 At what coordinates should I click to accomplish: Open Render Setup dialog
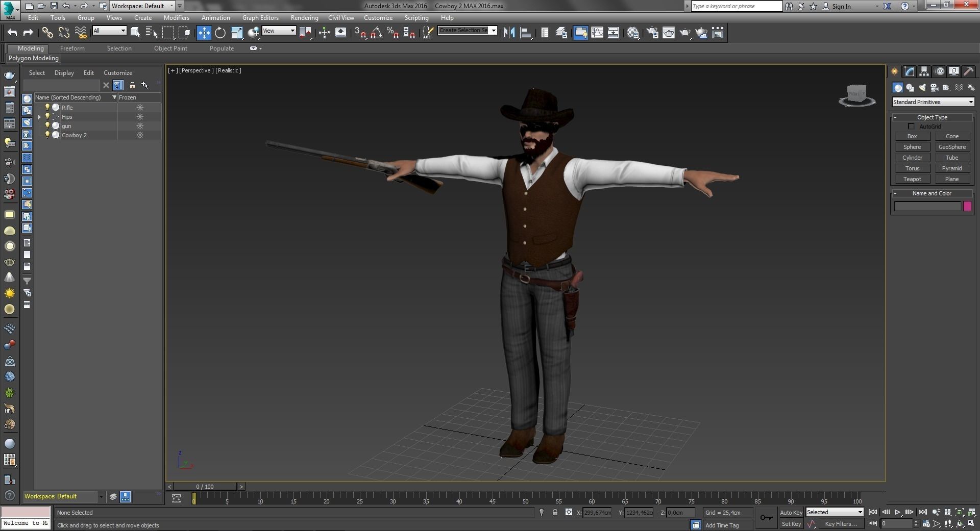tap(652, 33)
